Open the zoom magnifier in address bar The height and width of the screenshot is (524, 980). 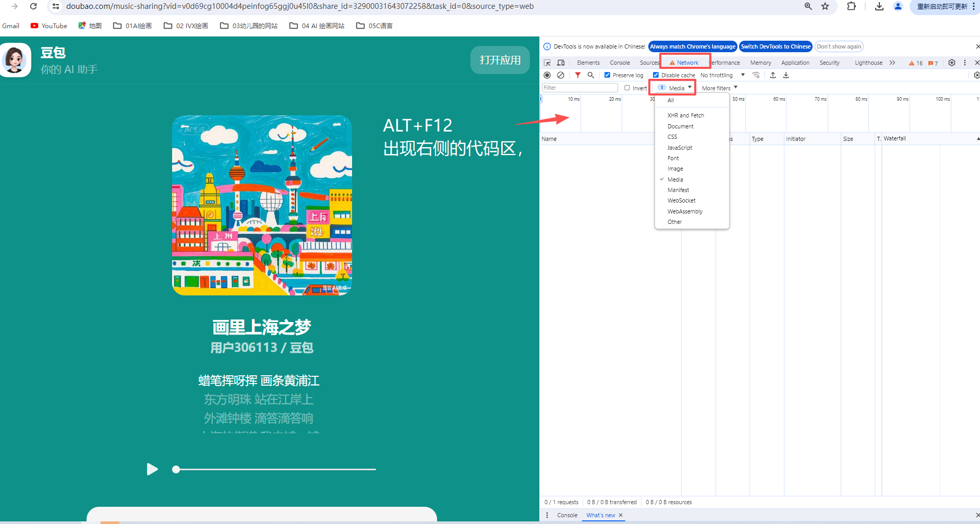click(x=808, y=6)
